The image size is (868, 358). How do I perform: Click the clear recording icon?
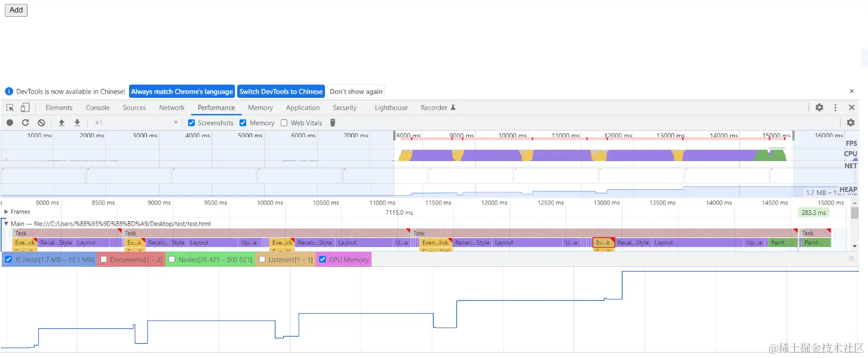coord(41,123)
